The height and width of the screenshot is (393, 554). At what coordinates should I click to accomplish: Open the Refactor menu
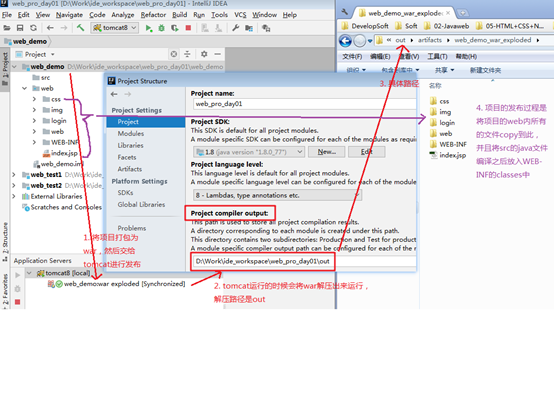tap(153, 15)
